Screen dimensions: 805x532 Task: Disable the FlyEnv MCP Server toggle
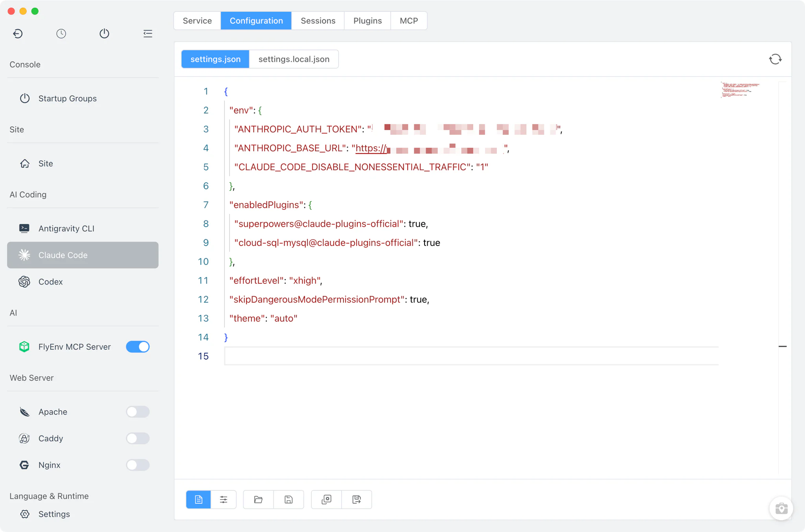tap(138, 347)
